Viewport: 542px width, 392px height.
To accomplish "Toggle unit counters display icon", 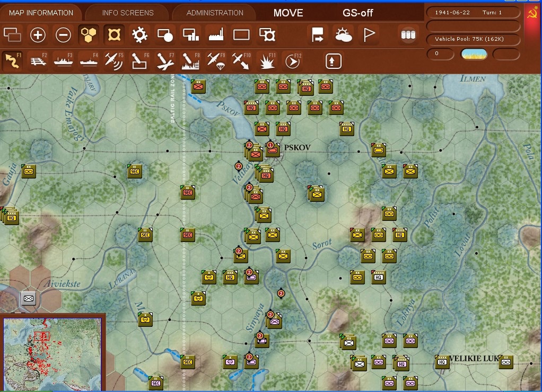I will pyautogui.click(x=12, y=35).
